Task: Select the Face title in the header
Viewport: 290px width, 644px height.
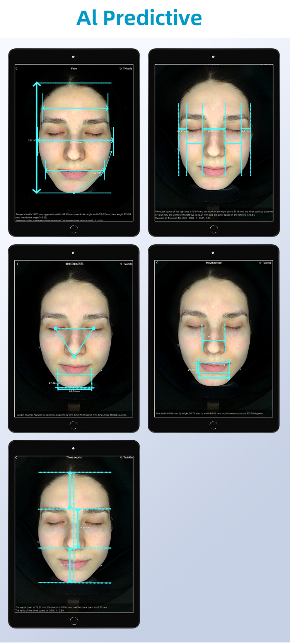Action: tap(74, 68)
